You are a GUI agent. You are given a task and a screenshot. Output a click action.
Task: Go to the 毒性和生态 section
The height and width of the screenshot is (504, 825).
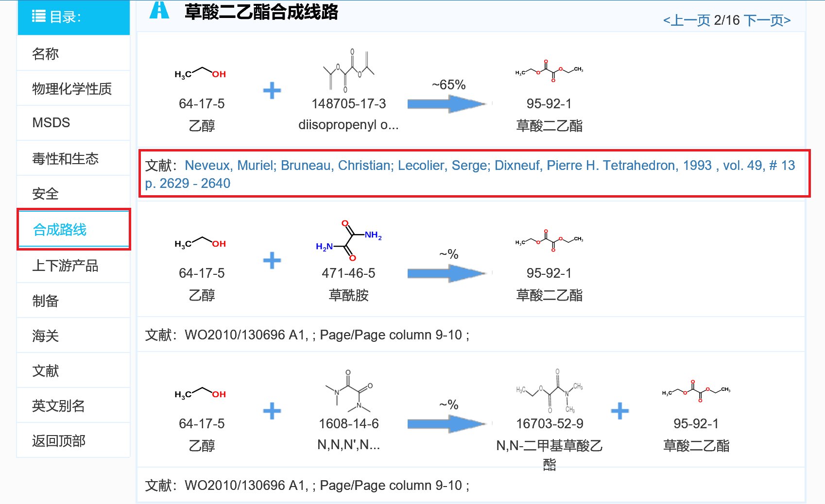65,158
